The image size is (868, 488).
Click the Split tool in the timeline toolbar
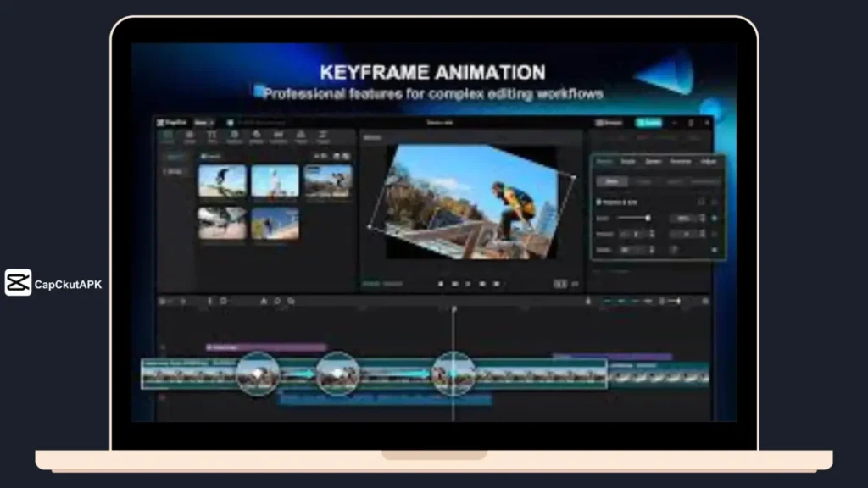pyautogui.click(x=208, y=301)
